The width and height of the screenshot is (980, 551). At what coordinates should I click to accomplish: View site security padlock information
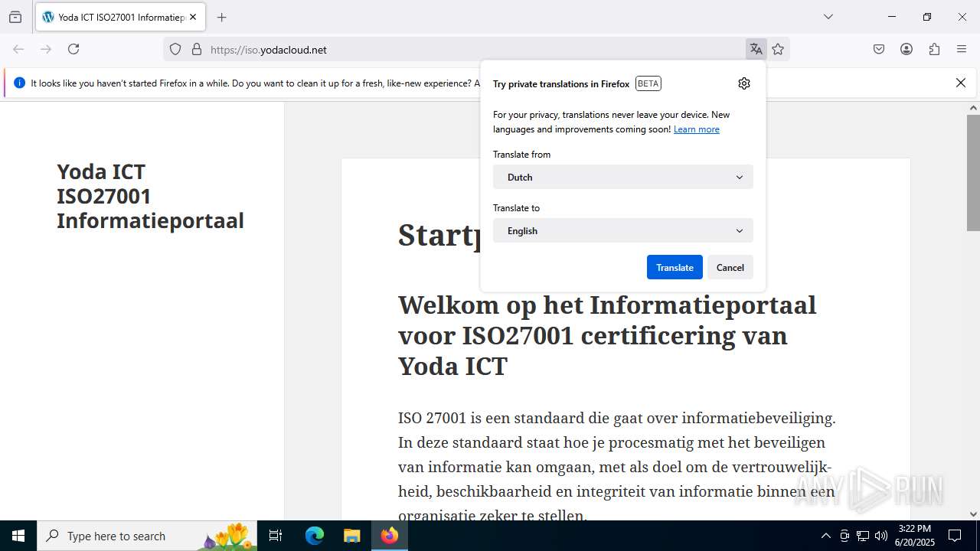coord(197,49)
